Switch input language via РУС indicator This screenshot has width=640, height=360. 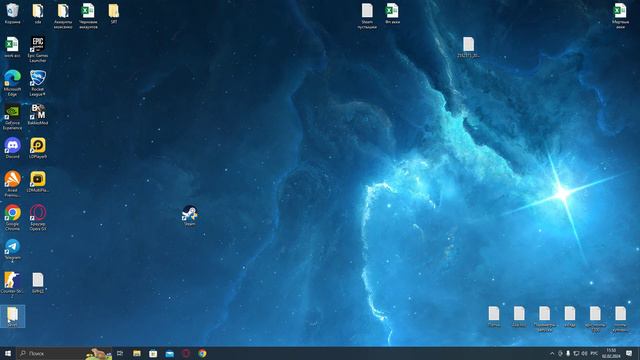pos(594,353)
